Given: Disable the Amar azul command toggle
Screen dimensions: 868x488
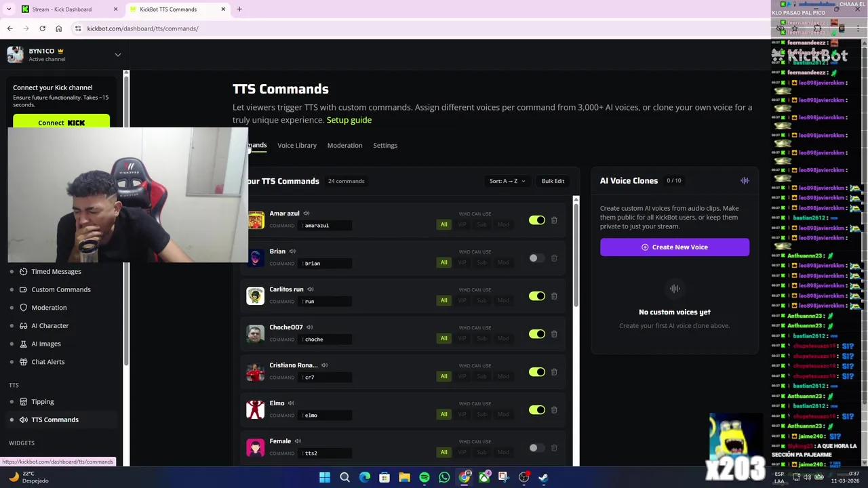Looking at the screenshot, I should click(536, 220).
